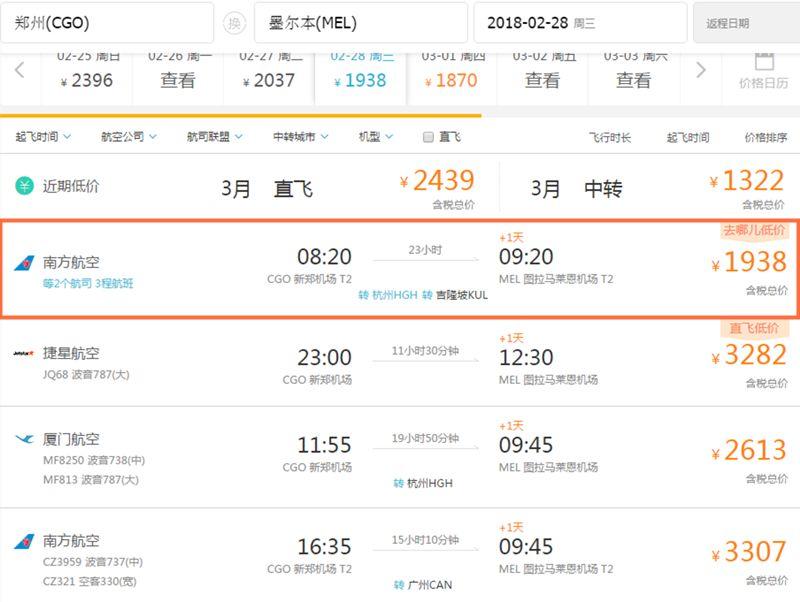This screenshot has height=602, width=800.
Task: Click the China Southern logo on first flight
Action: [24, 263]
